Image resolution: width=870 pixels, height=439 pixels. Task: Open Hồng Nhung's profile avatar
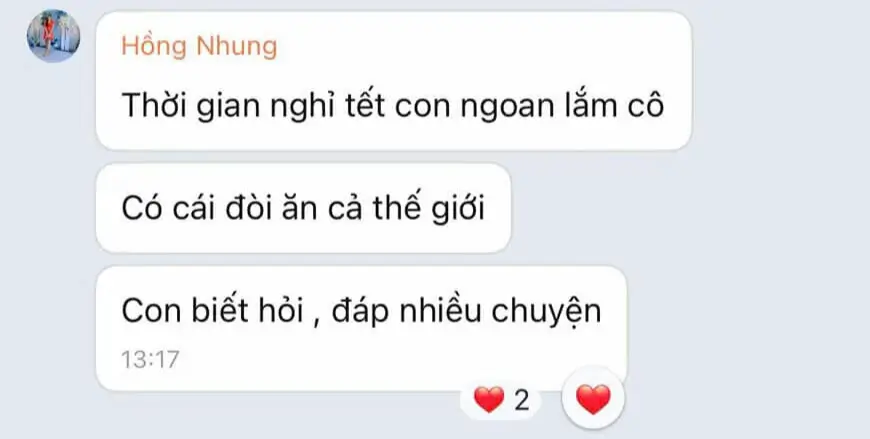coord(53,36)
